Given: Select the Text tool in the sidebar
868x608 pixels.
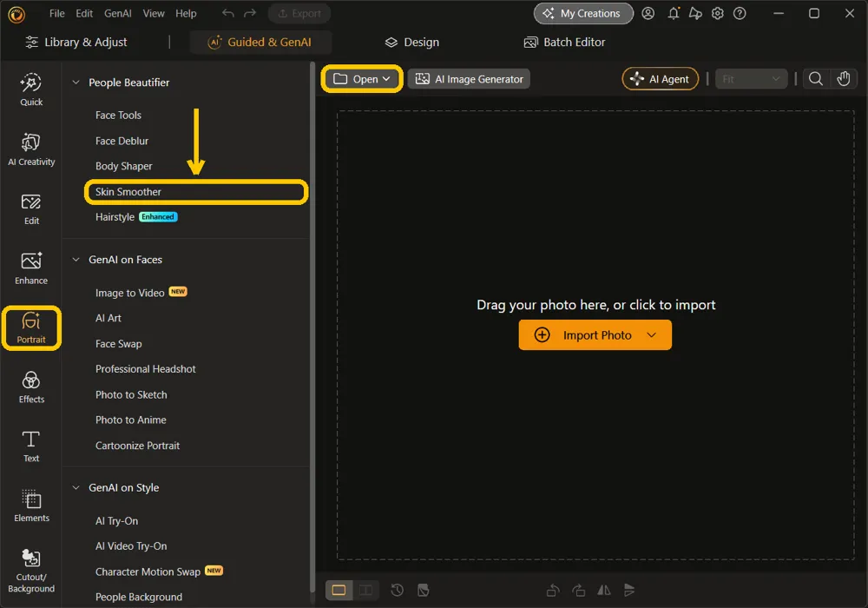Looking at the screenshot, I should point(31,446).
